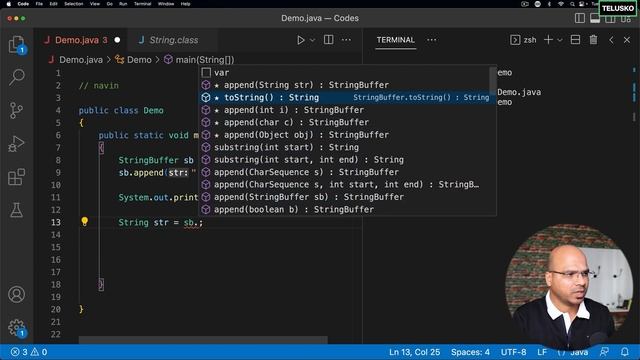Open run button dropdown arrow
Image resolution: width=640 pixels, height=360 pixels.
pyautogui.click(x=313, y=40)
